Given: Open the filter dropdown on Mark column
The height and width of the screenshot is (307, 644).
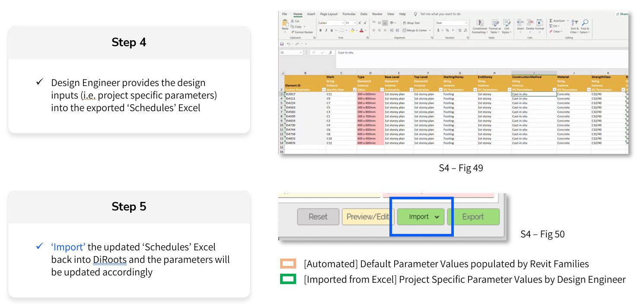Looking at the screenshot, I should [354, 90].
